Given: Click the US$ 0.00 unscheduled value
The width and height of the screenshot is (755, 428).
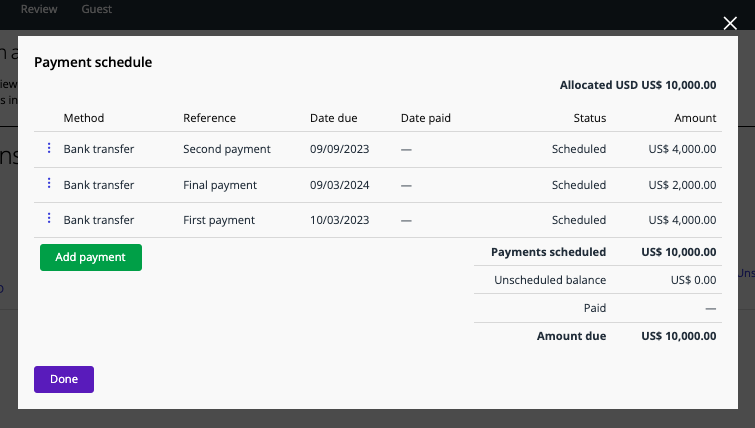Looking at the screenshot, I should (693, 280).
